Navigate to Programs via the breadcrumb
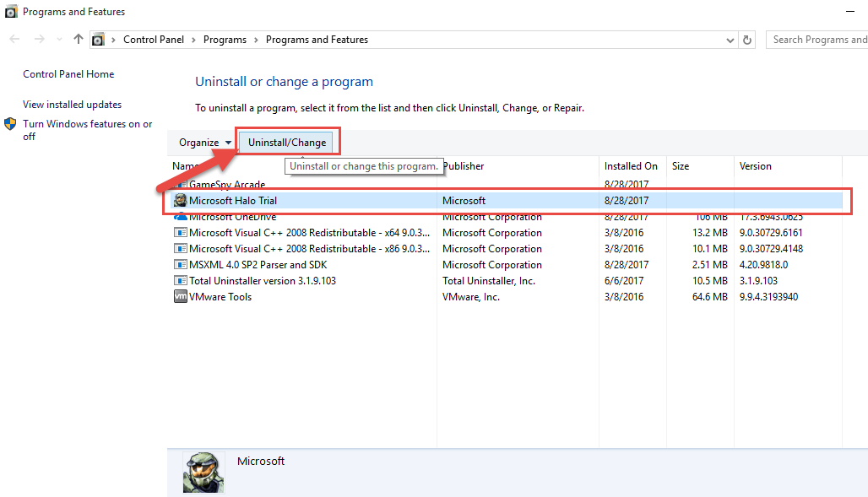Screen dimensions: 868x497 225,39
